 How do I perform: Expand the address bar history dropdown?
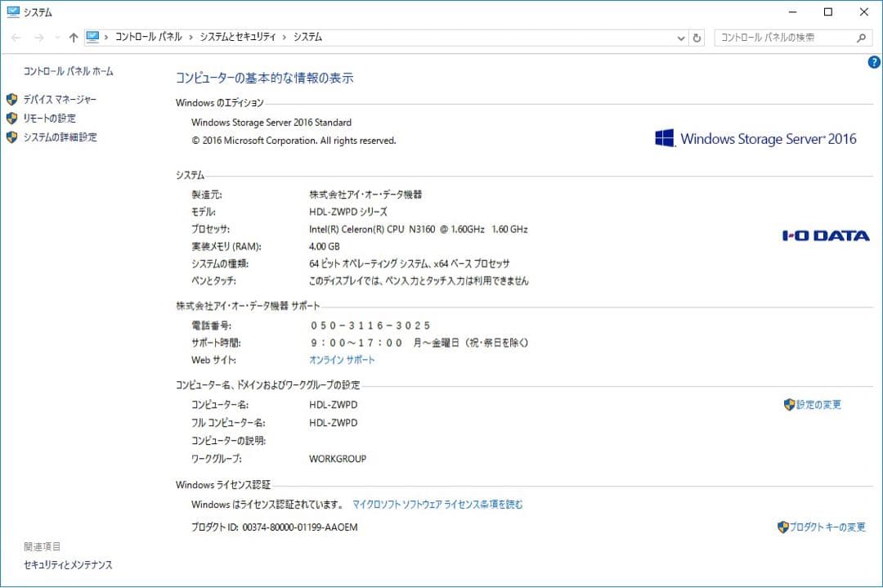coord(681,38)
